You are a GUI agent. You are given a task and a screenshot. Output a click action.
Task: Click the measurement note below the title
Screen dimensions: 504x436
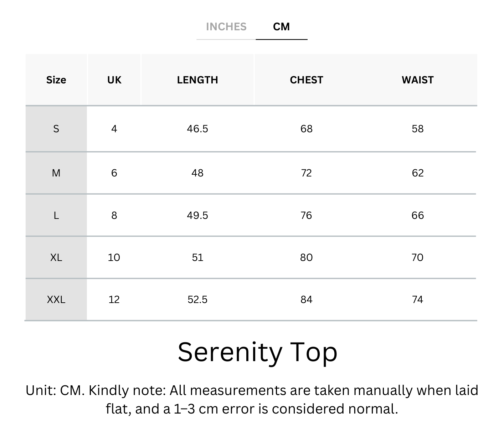[x=252, y=400]
